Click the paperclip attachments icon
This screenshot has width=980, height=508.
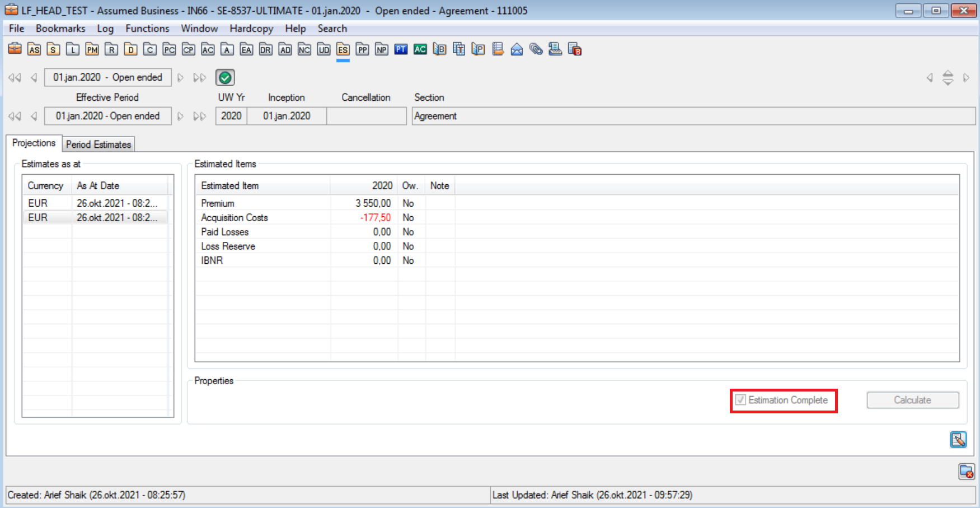536,50
